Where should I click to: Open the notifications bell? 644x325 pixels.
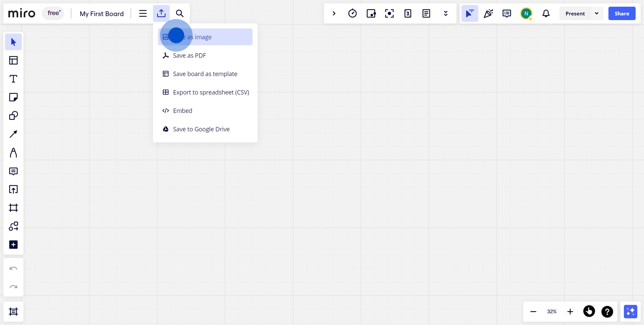546,13
